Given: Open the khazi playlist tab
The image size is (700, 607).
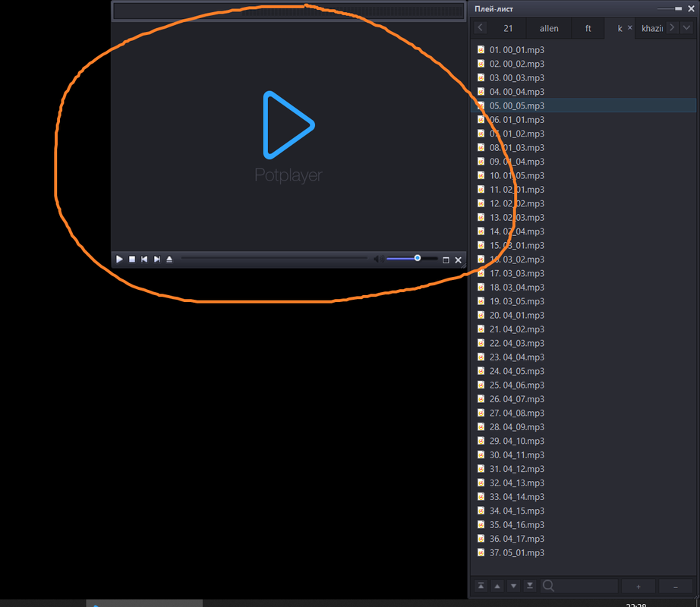Looking at the screenshot, I should point(651,29).
